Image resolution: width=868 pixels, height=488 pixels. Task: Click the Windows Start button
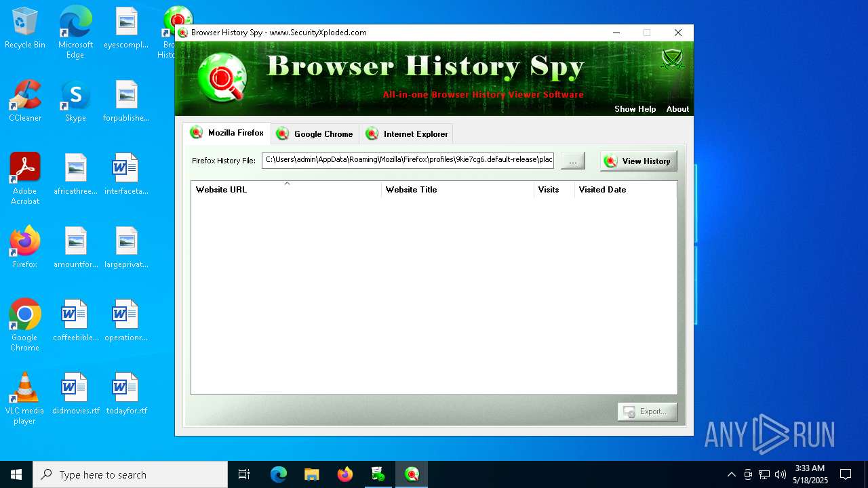16,474
